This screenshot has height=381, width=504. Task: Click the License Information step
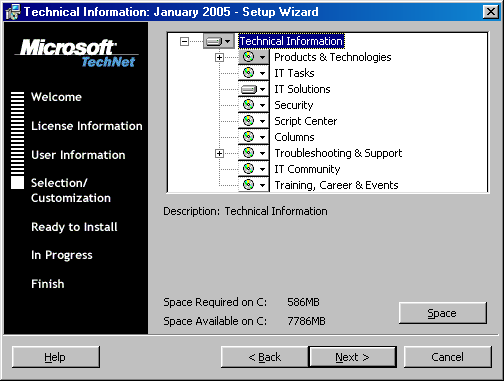[87, 126]
